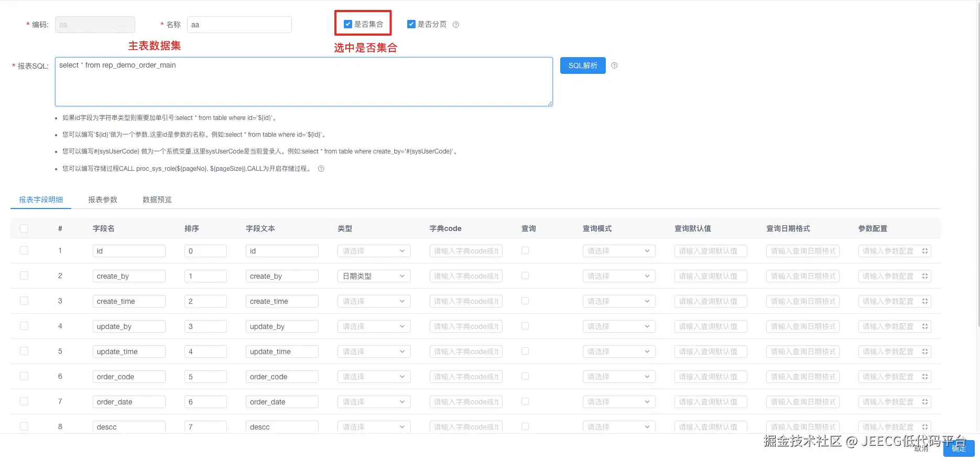Click help icon next to SQL解析 button

[614, 65]
